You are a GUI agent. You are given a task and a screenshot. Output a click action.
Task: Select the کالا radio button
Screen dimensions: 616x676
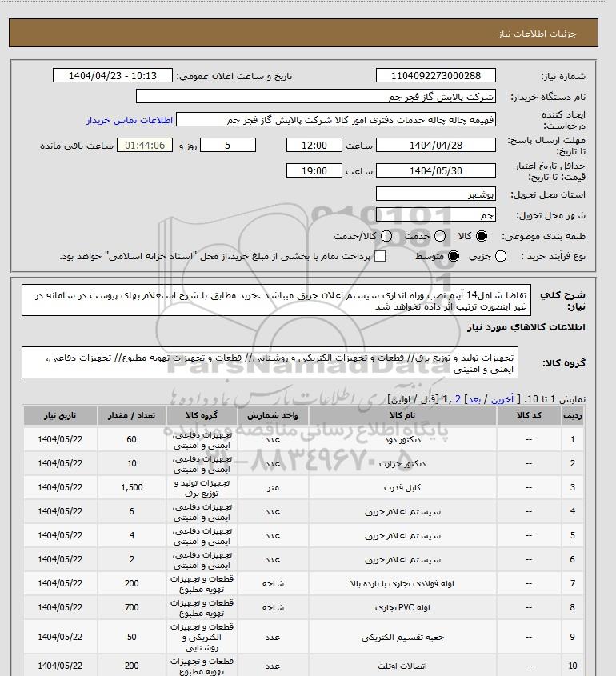(x=481, y=236)
